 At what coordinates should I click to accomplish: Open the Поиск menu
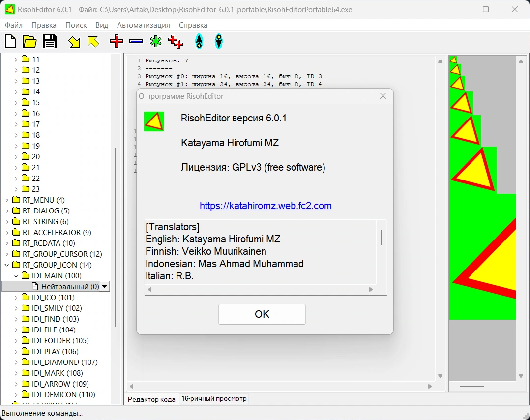(76, 25)
